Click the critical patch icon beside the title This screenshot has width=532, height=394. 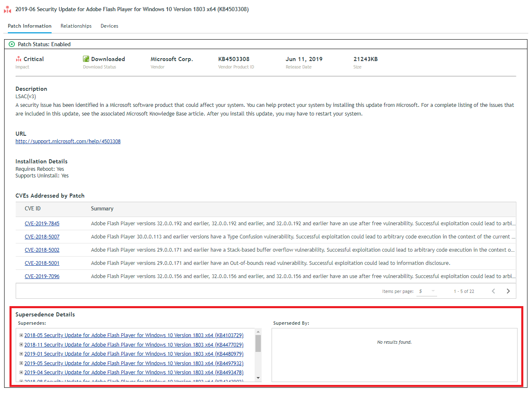[x=7, y=9]
